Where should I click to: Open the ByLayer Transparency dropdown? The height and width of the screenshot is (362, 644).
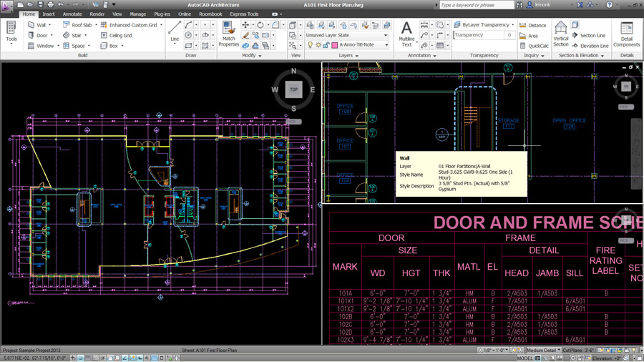pyautogui.click(x=512, y=25)
